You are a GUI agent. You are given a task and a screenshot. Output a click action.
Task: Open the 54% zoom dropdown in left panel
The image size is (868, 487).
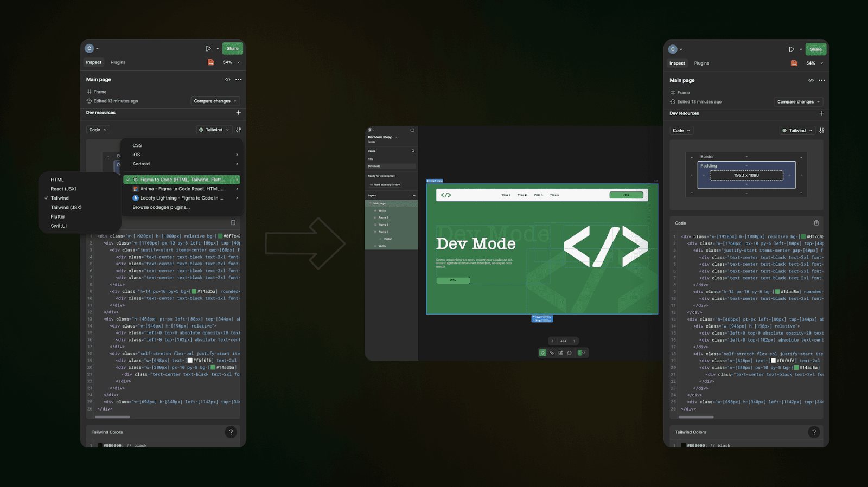[231, 62]
